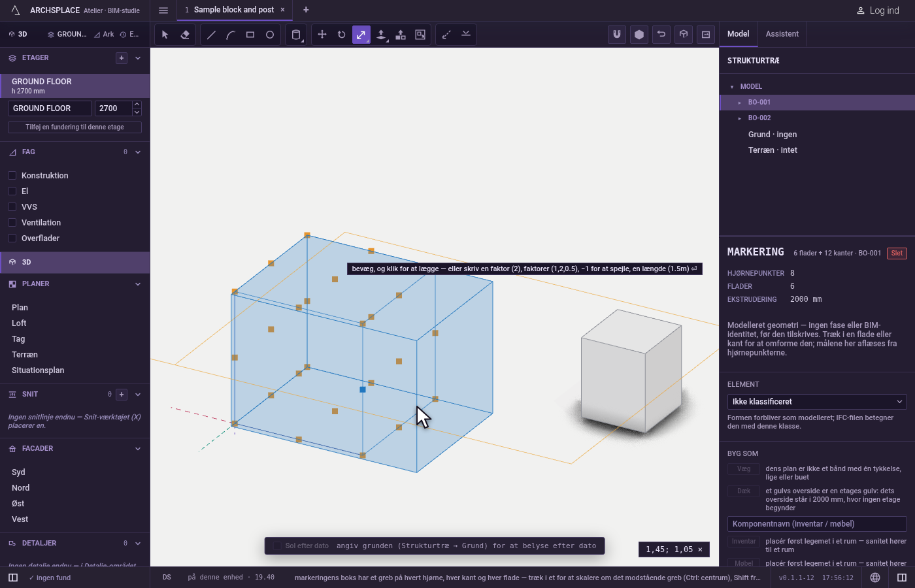The image size is (915, 588).
Task: Click the GROUND FLOOR name input field
Action: [x=50, y=108]
